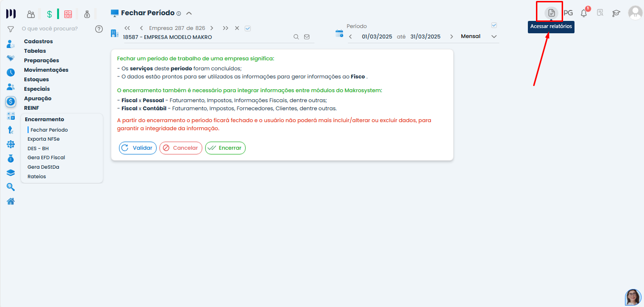Click the start date 01/03/2025
Image resolution: width=644 pixels, height=307 pixels.
click(x=377, y=37)
